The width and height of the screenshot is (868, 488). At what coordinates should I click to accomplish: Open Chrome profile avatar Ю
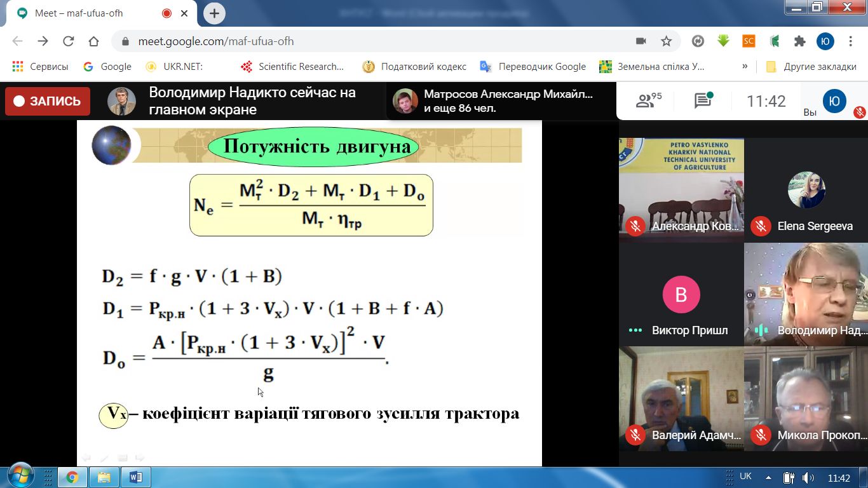tap(825, 41)
